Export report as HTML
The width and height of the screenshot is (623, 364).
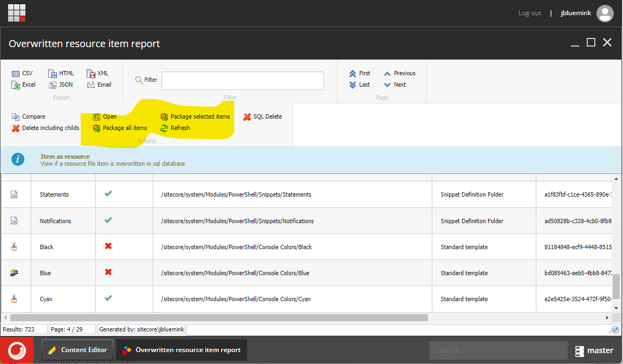61,74
